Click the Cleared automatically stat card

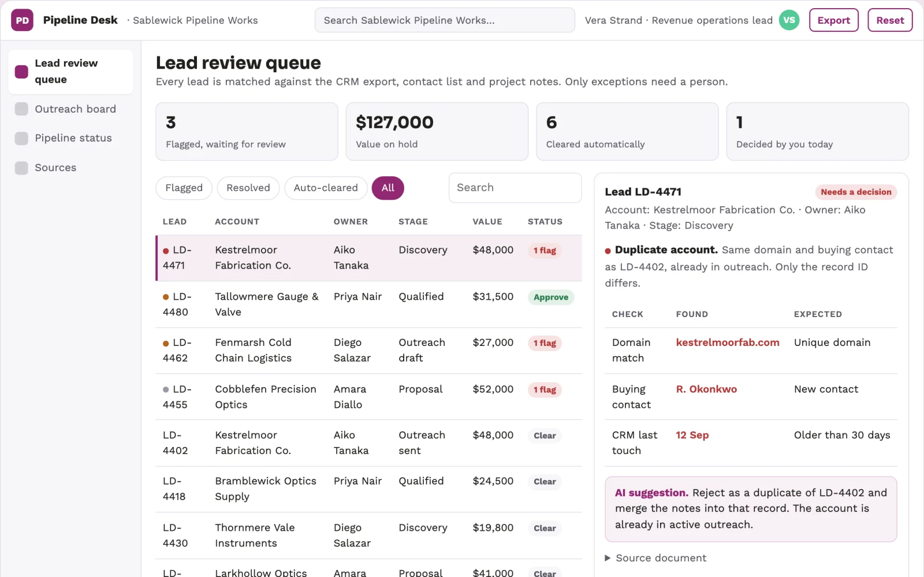pyautogui.click(x=627, y=132)
